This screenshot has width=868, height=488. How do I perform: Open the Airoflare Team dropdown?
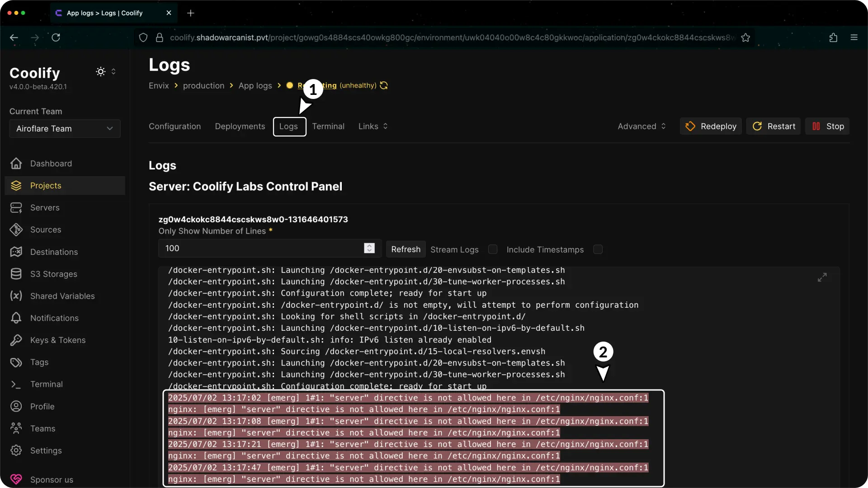click(65, 129)
